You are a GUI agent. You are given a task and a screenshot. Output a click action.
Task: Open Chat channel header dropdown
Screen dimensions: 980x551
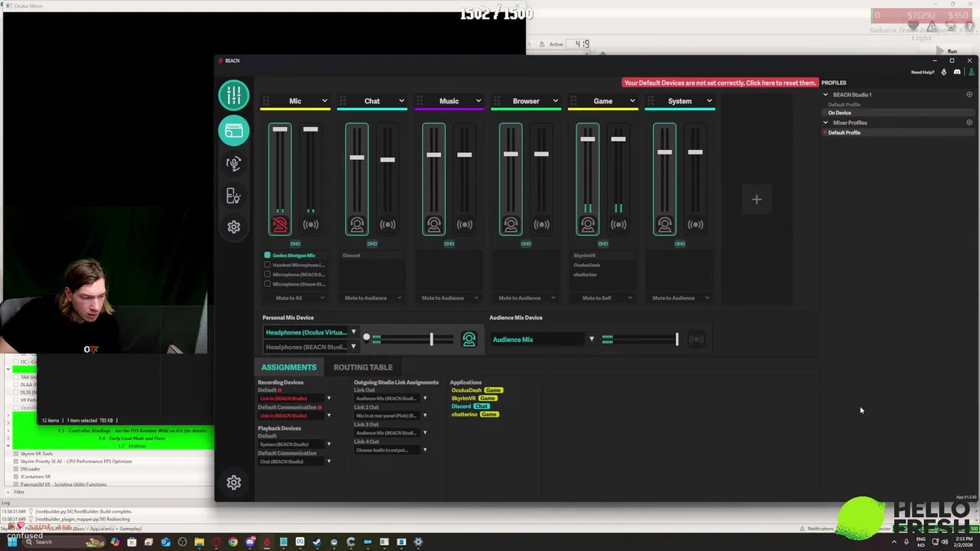[401, 101]
